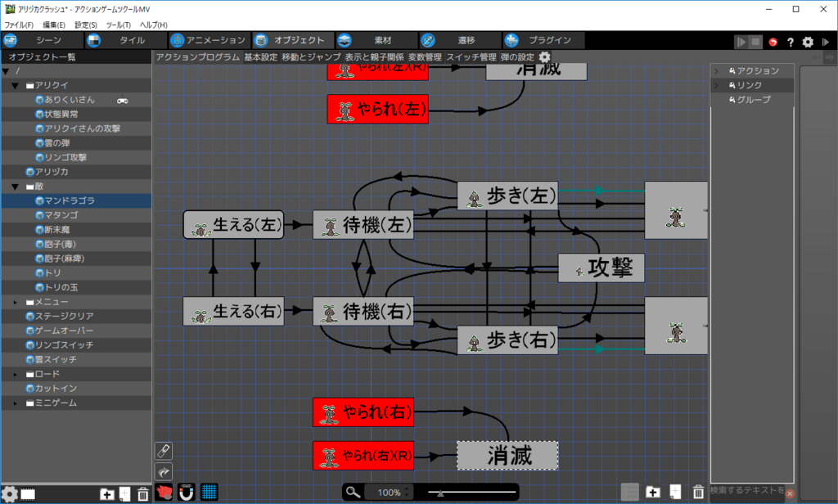The height and width of the screenshot is (504, 838).
Task: Click the red eraser-shaped icon below canvas
Action: point(164,493)
